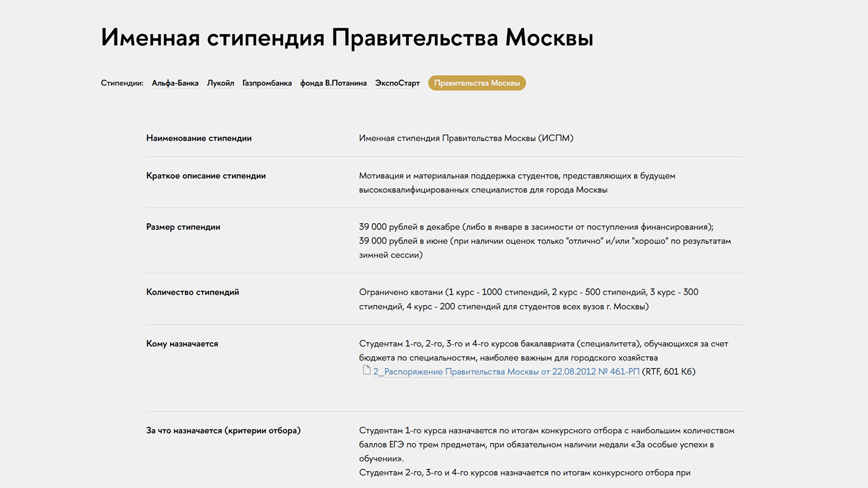Screen dimensions: 868x488
Task: Click the Размер стипендии row label
Action: pos(183,227)
